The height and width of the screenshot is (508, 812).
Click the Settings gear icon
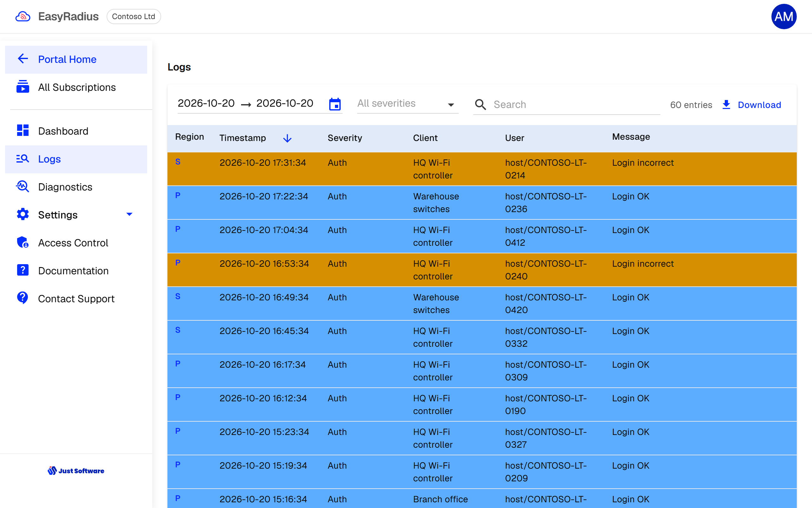[23, 214]
